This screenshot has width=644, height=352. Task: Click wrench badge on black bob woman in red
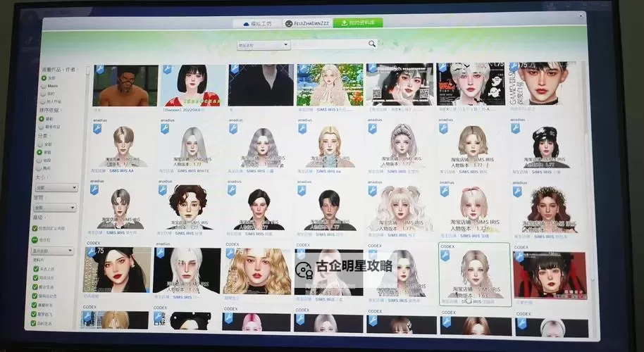click(167, 69)
